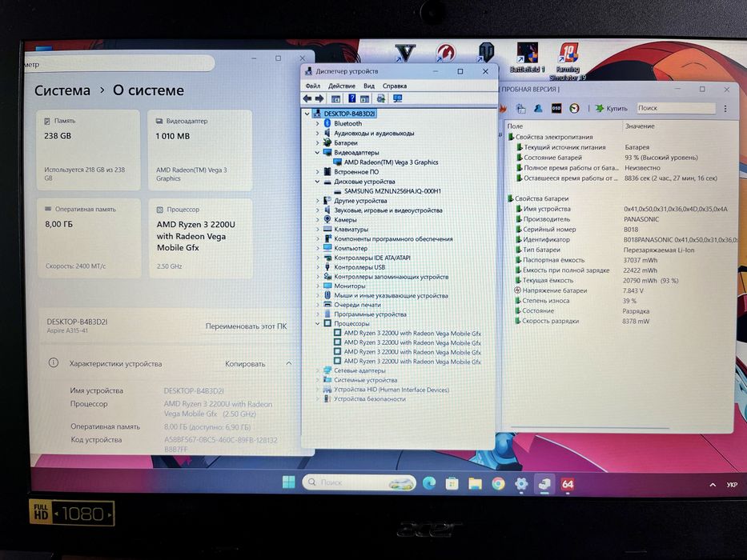Image resolution: width=747 pixels, height=560 pixels.
Task: Click the Купить button in AIDA64
Action: click(612, 109)
